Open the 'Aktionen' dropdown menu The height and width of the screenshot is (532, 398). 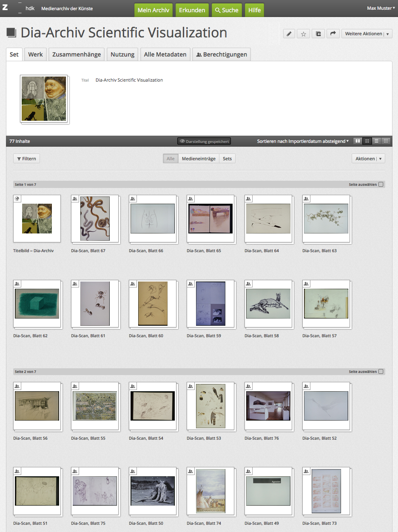point(368,159)
